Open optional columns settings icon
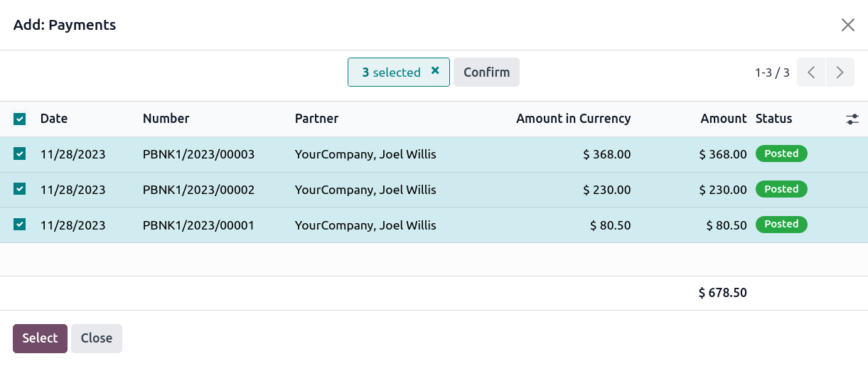868x366 pixels. point(852,119)
